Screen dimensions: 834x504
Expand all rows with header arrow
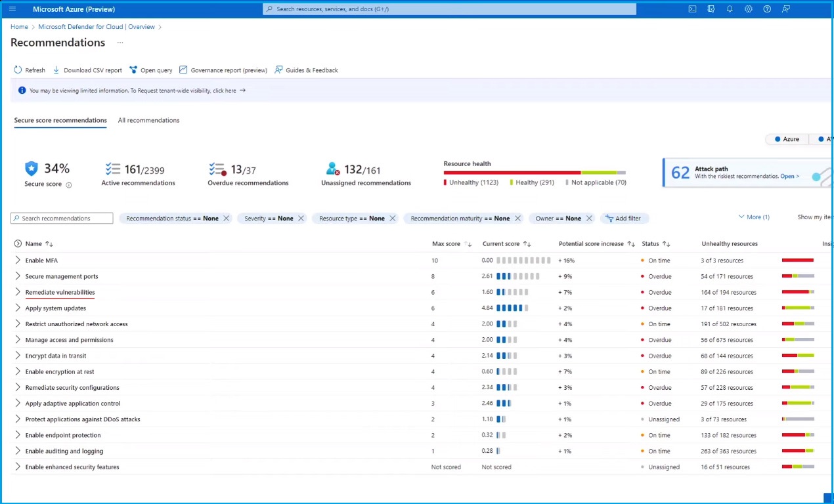click(x=18, y=243)
